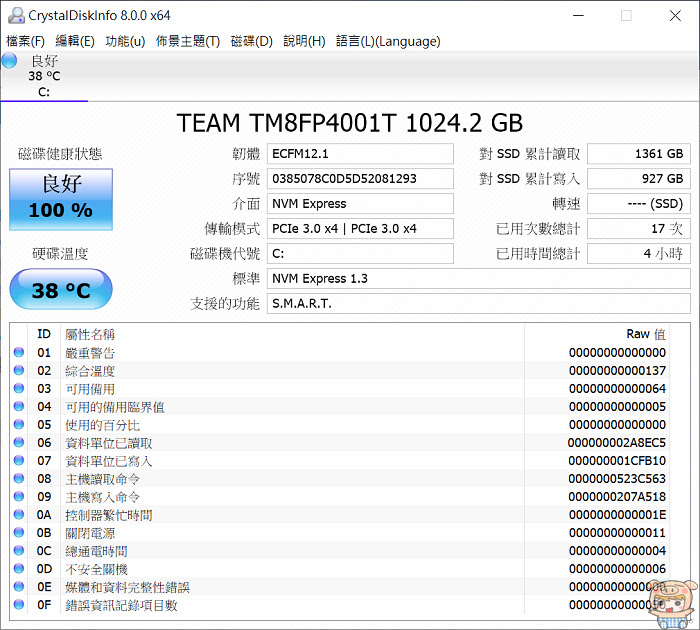The width and height of the screenshot is (700, 630).
Task: Click the status dot for attribute 0D
Action: [19, 568]
